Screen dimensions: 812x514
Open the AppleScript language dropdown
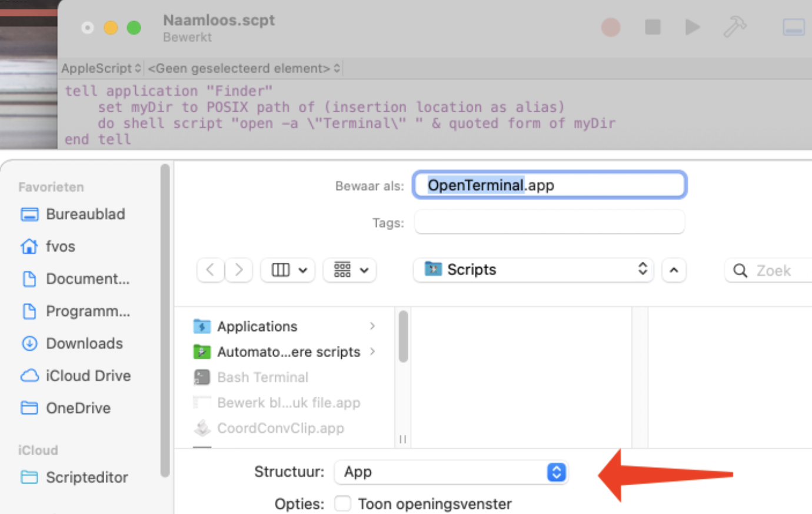coord(100,68)
